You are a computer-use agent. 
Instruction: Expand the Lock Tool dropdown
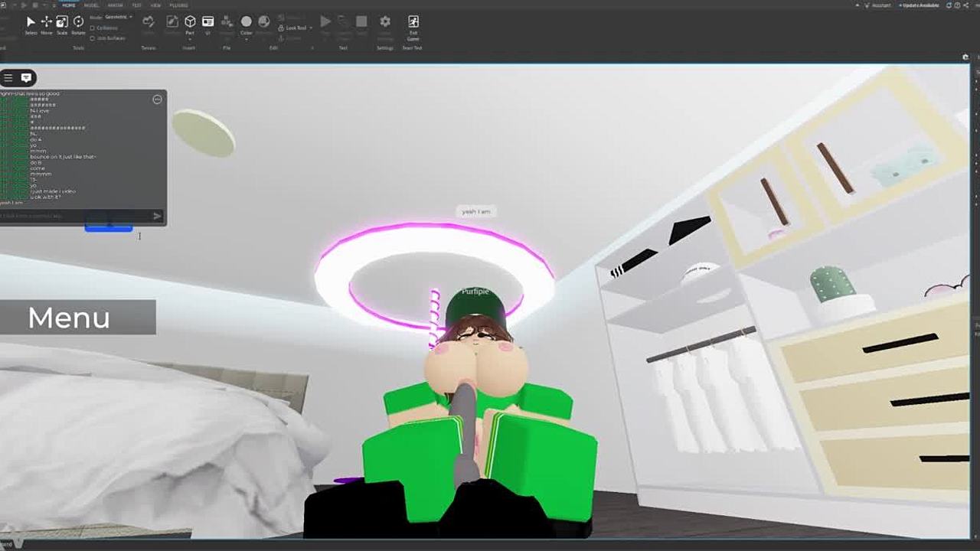click(x=309, y=28)
